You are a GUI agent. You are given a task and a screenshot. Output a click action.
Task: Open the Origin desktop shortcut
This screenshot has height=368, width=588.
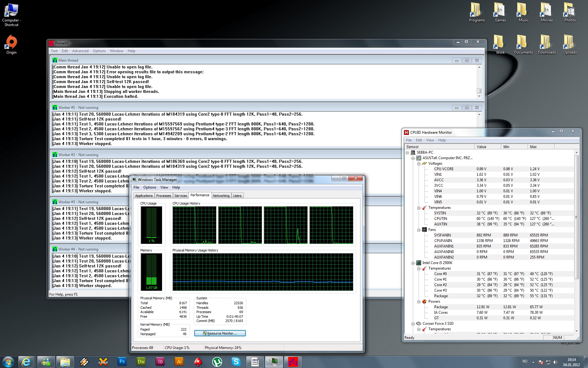click(x=11, y=45)
